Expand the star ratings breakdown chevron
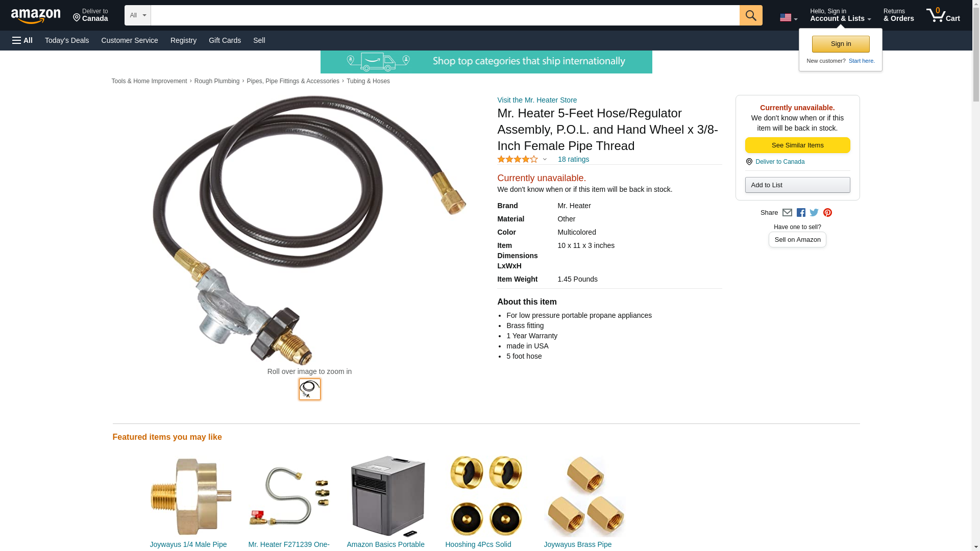Viewport: 980px width, 551px height. point(545,159)
